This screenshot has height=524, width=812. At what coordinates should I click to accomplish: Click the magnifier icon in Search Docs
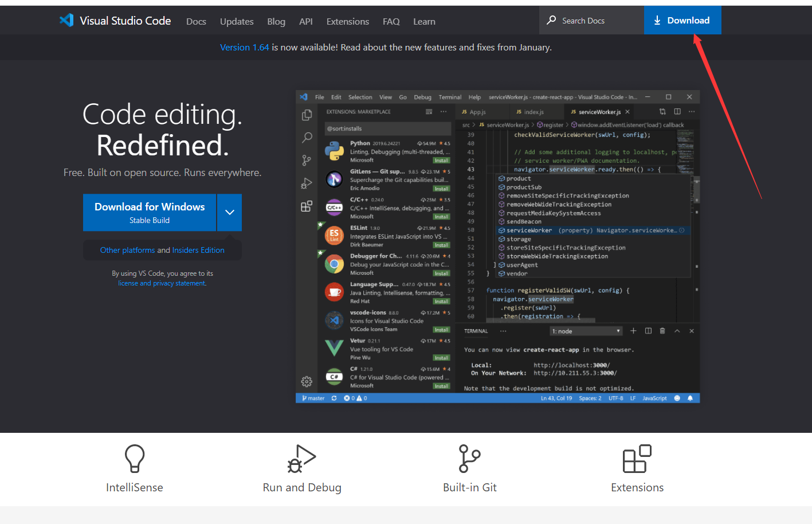click(551, 20)
